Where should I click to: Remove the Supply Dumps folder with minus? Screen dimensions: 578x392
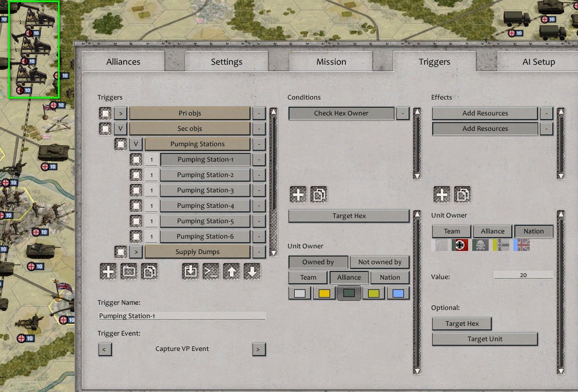point(259,252)
